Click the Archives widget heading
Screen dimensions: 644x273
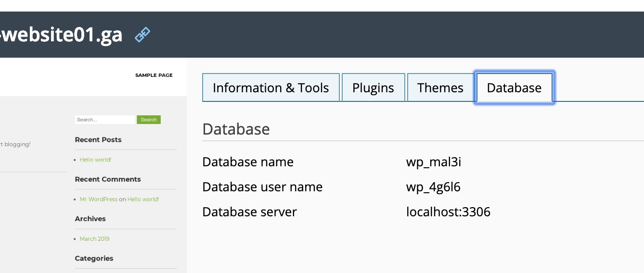pyautogui.click(x=90, y=219)
